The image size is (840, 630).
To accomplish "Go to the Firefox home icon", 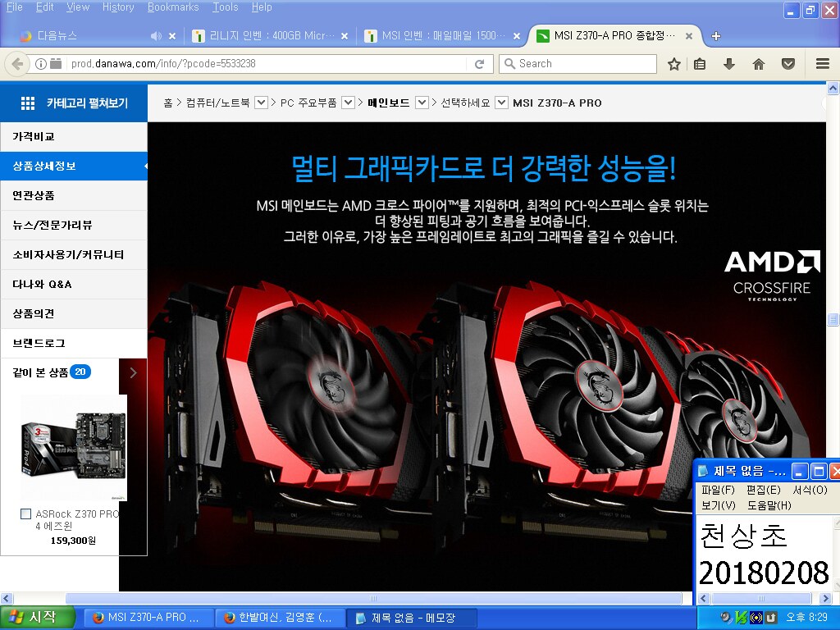I will click(x=759, y=64).
